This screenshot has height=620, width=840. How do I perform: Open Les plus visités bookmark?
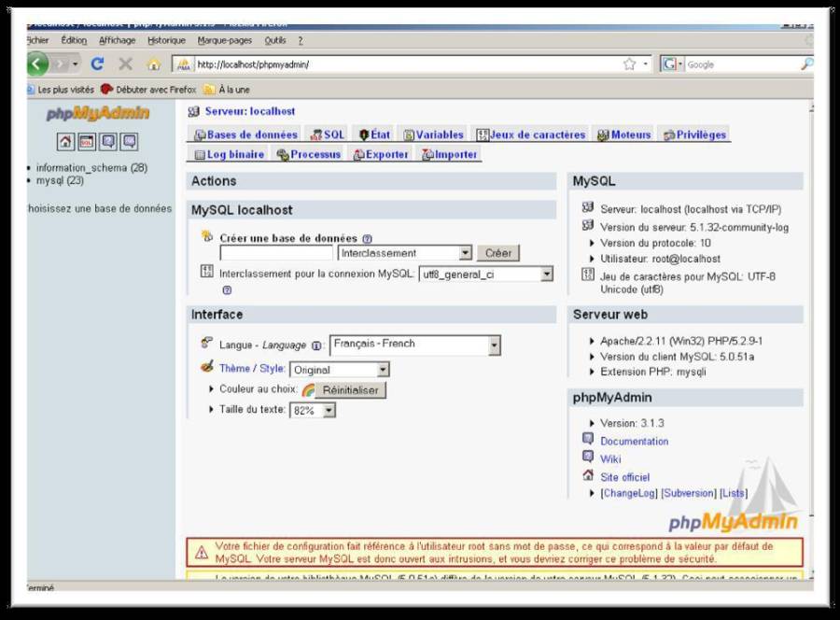pyautogui.click(x=61, y=90)
